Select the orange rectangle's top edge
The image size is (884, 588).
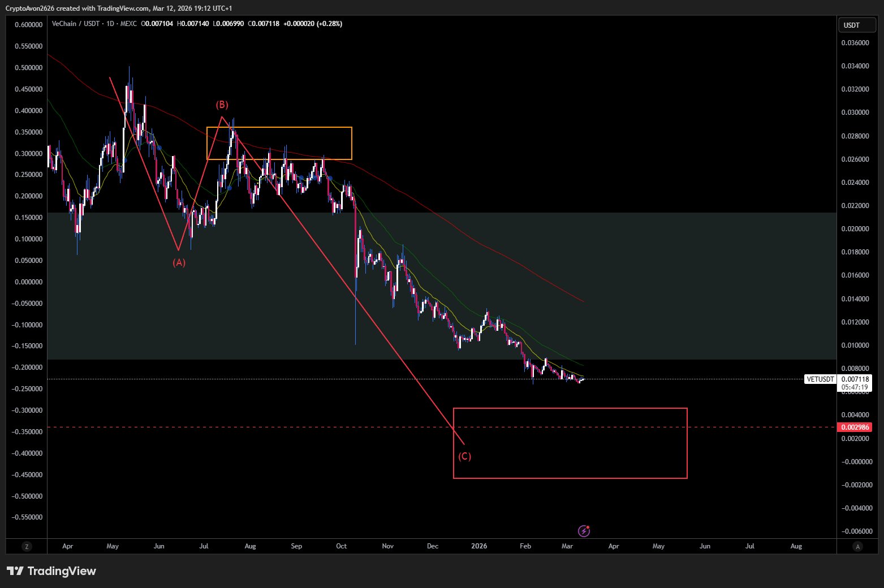[279, 127]
